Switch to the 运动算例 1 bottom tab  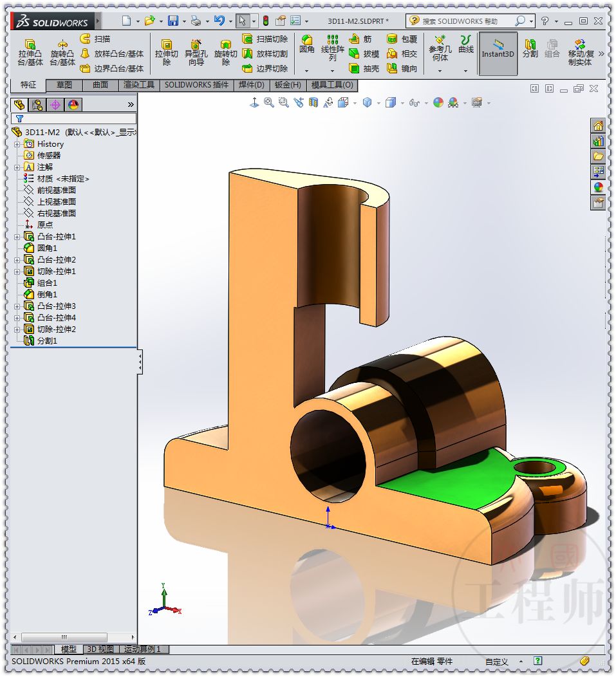pos(144,649)
